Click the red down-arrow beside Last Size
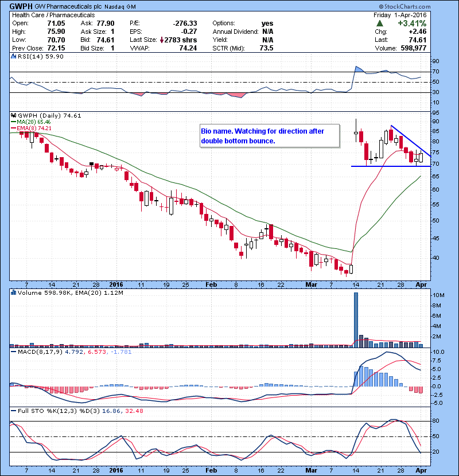The width and height of the screenshot is (459, 476). [x=162, y=40]
